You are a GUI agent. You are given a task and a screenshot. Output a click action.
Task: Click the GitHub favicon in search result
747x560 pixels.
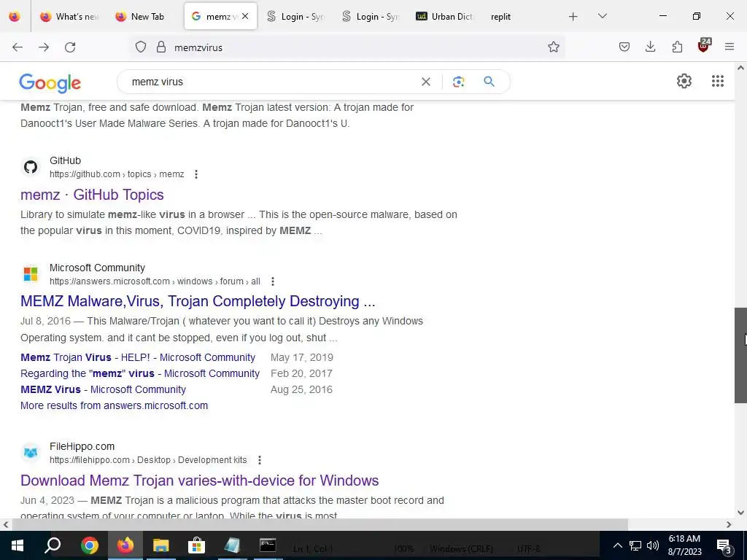[31, 167]
